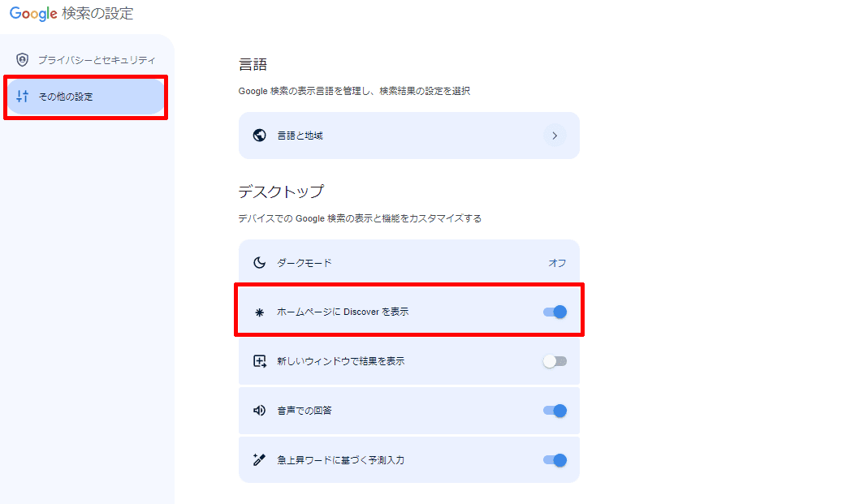The width and height of the screenshot is (851, 504).
Task: Disable the 音声での回答 toggle
Action: point(555,411)
